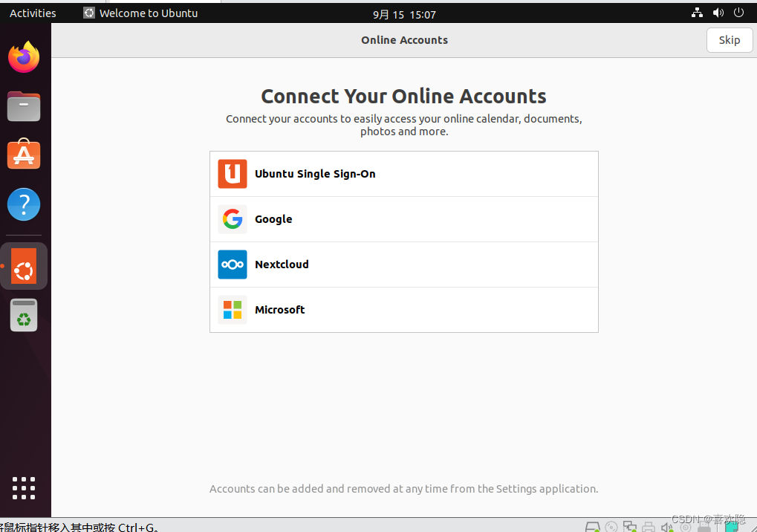Viewport: 757px width, 532px height.
Task: Click the VM hard disk status icon
Action: coord(592,527)
